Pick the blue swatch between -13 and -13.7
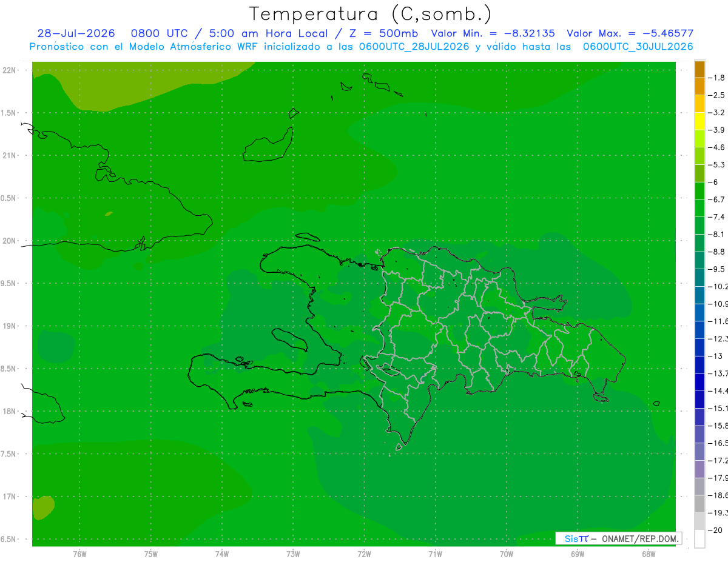This screenshot has width=728, height=562. (699, 364)
